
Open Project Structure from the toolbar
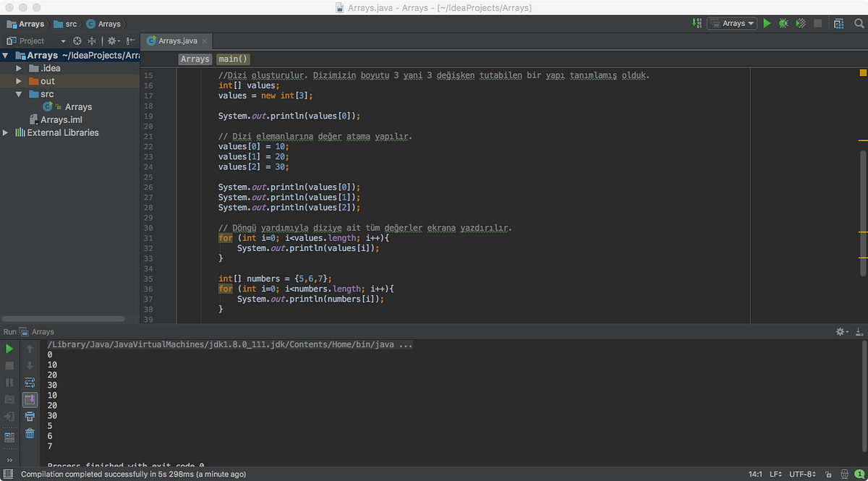838,23
